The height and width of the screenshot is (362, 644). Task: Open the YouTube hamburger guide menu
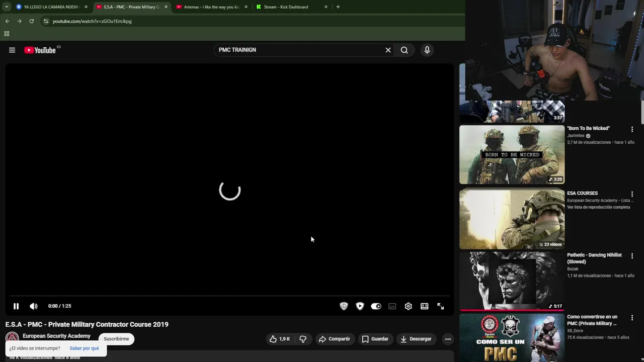pos(12,50)
